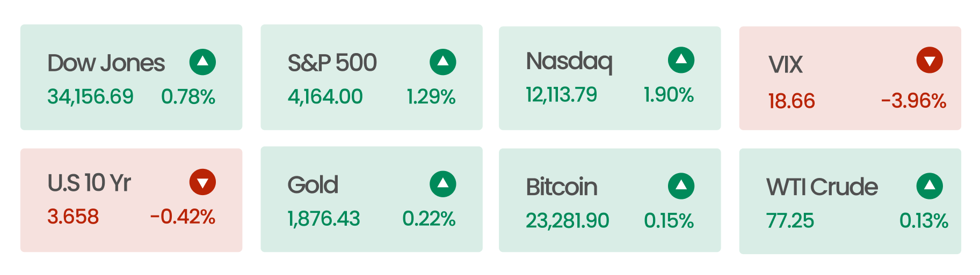Click the U.S 10 Yr red down arrow
Viewport: 980px width, 275px height.
pos(202,182)
